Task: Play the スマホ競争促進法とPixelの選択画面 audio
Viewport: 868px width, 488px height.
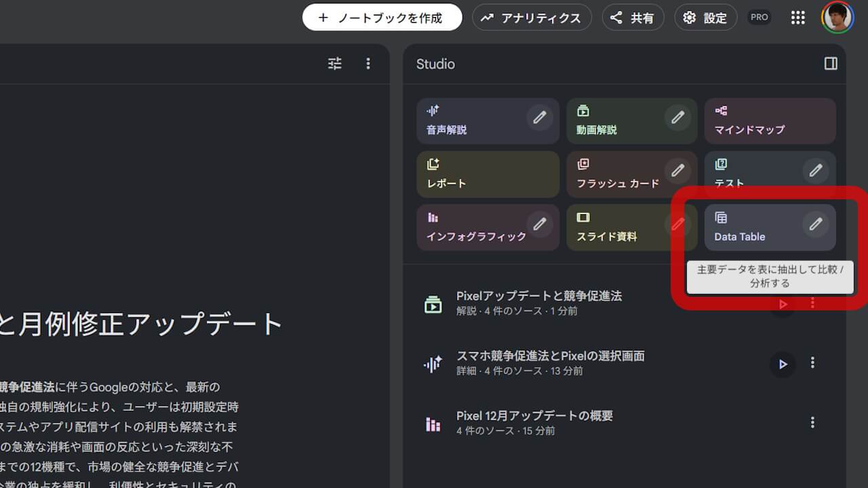Action: [x=783, y=364]
